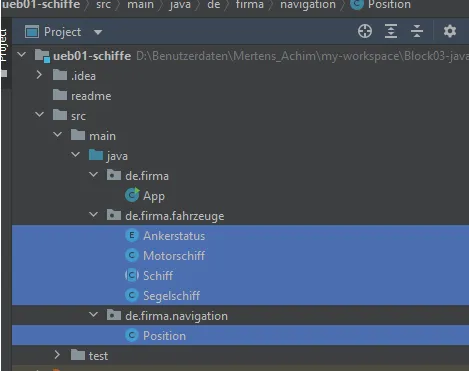Select the abstract Schiff class file
Viewport: 469px width, 371px height.
click(158, 276)
